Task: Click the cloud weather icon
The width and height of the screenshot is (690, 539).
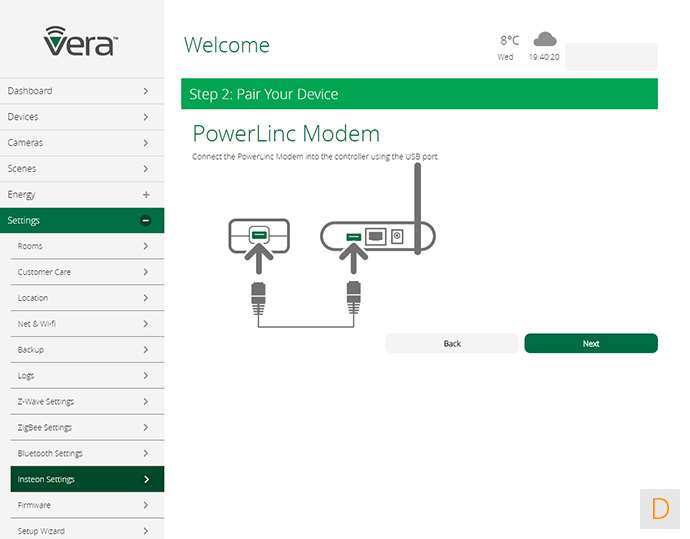Action: (544, 39)
